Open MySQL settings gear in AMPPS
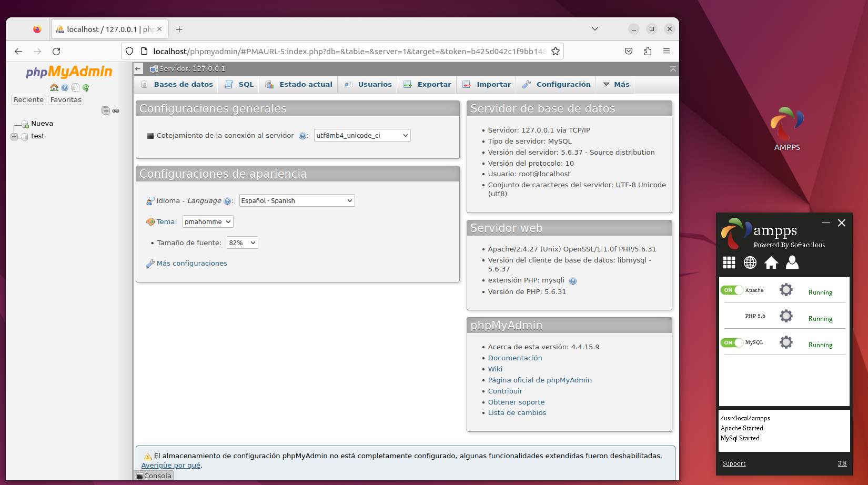The width and height of the screenshot is (868, 485). 786,342
